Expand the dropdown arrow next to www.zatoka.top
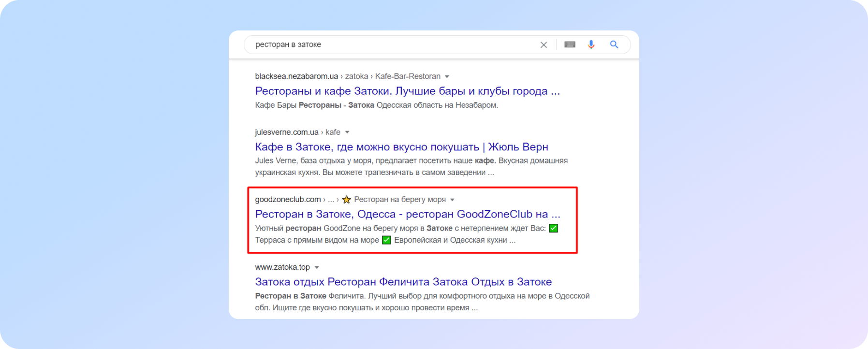868x349 pixels. point(317,267)
